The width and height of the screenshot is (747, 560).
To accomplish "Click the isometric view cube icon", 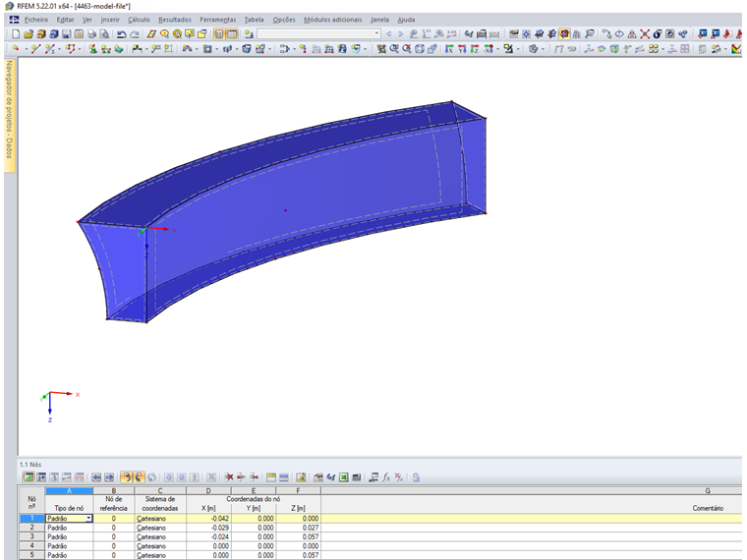I will [420, 48].
